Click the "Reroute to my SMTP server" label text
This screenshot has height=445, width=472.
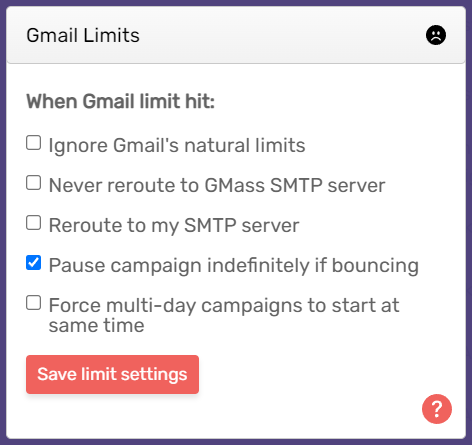coord(174,226)
